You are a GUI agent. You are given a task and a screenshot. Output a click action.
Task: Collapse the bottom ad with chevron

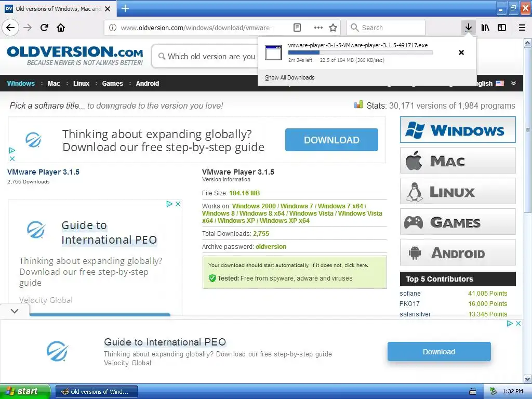tap(15, 311)
